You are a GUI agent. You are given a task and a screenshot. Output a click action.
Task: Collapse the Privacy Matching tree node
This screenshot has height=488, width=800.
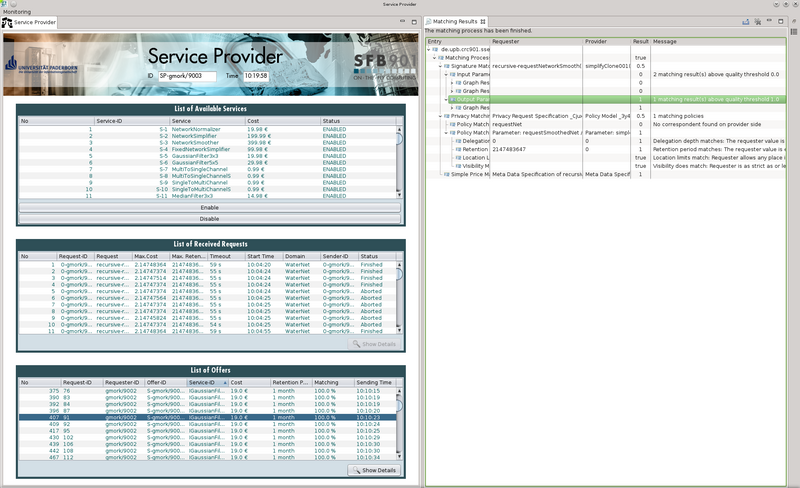440,116
